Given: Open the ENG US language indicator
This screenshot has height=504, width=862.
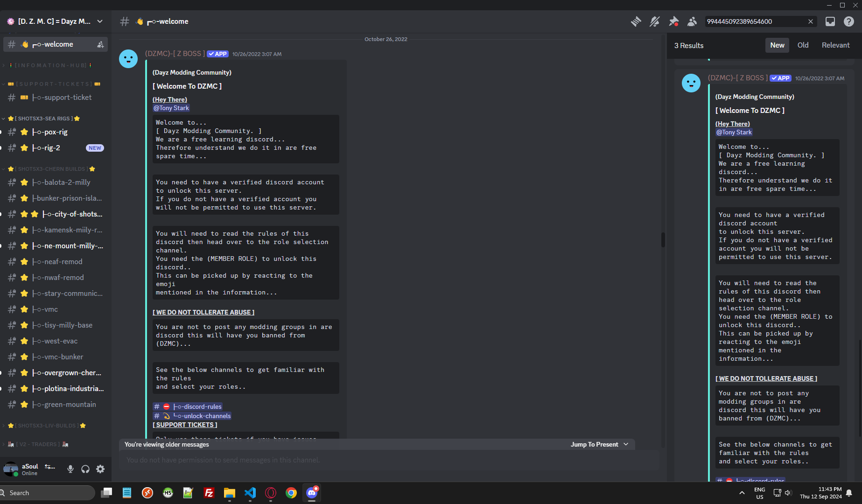Looking at the screenshot, I should 760,493.
